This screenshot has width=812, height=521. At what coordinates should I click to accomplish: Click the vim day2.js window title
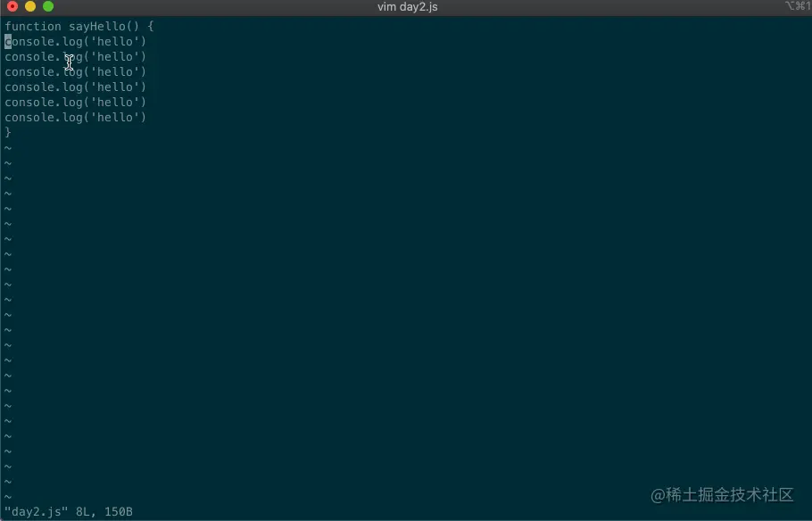pos(407,6)
